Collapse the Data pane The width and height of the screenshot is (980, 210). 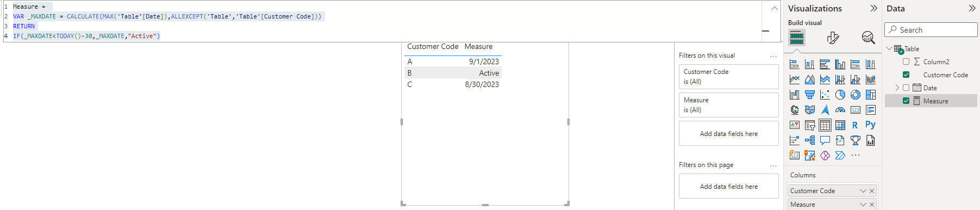[972, 8]
